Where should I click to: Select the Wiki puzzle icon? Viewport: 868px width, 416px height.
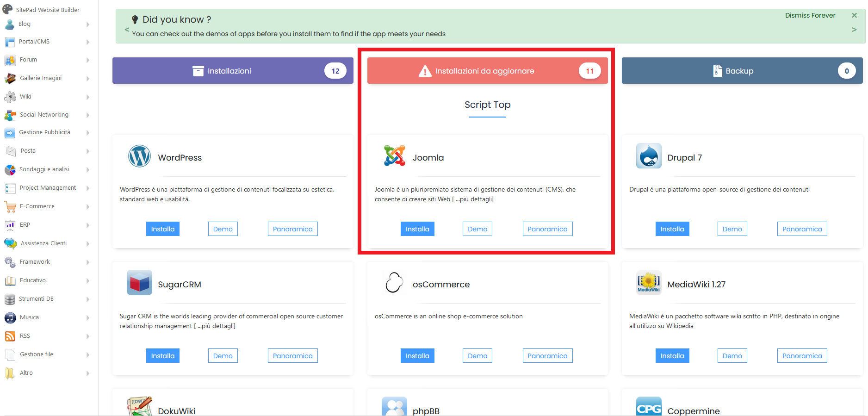[10, 97]
